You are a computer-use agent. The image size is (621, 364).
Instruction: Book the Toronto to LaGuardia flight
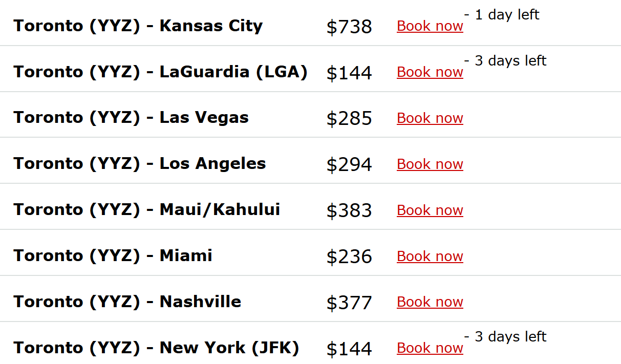point(430,72)
